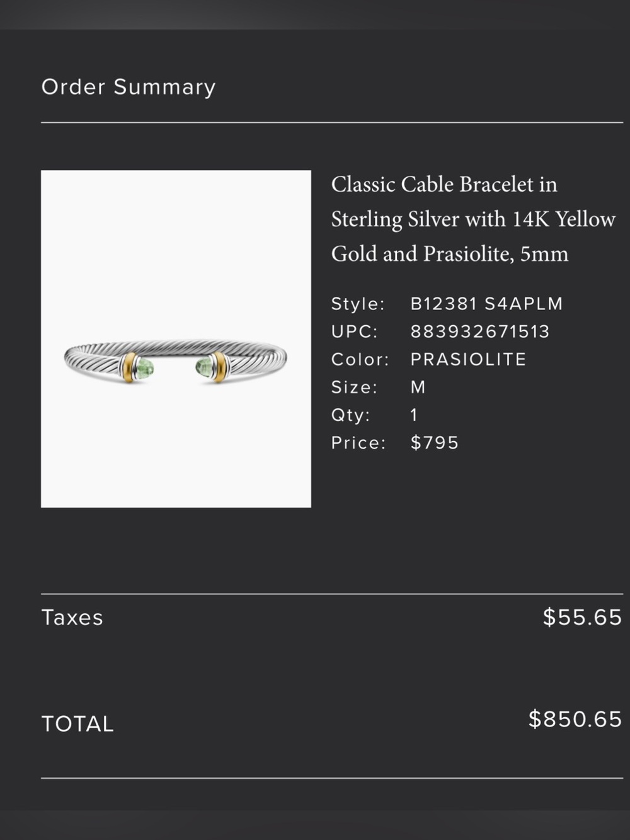Select the $850.65 total amount
The height and width of the screenshot is (840, 630).
tap(575, 719)
